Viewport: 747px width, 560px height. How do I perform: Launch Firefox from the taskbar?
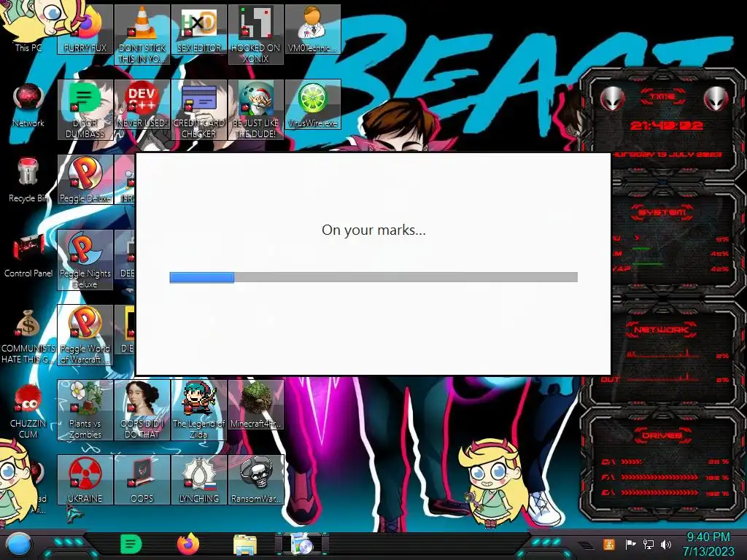tap(187, 544)
